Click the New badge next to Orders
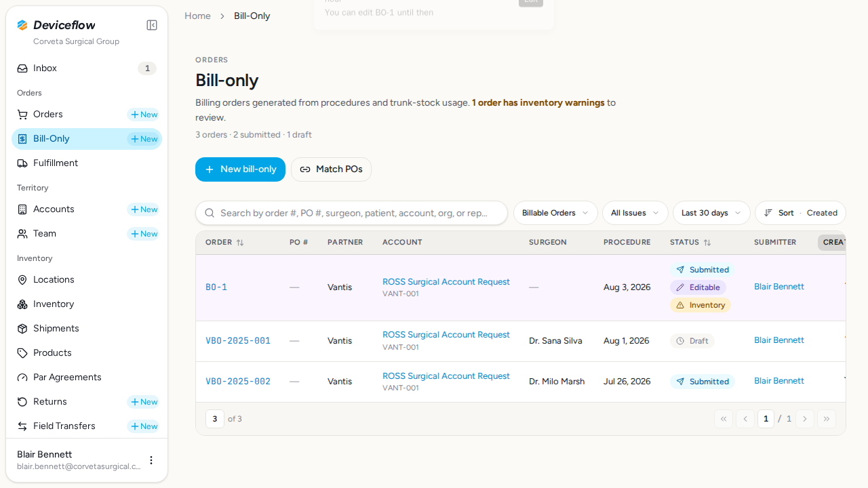This screenshot has height=488, width=868. [143, 115]
